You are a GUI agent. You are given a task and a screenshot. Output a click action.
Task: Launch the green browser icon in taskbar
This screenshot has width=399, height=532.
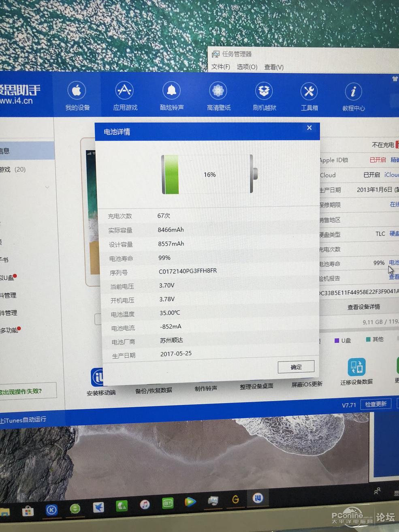(75, 508)
